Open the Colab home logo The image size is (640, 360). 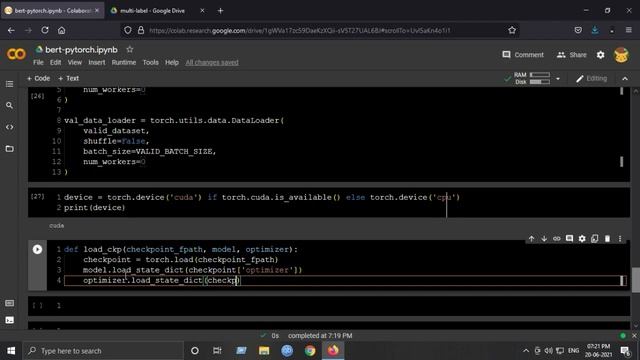(x=16, y=54)
